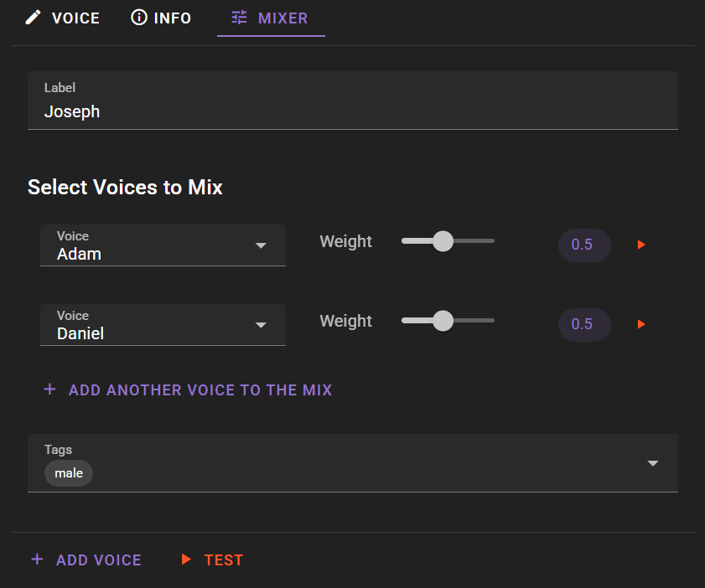Click the pencil icon on the Voice tab
705x588 pixels.
tap(33, 18)
